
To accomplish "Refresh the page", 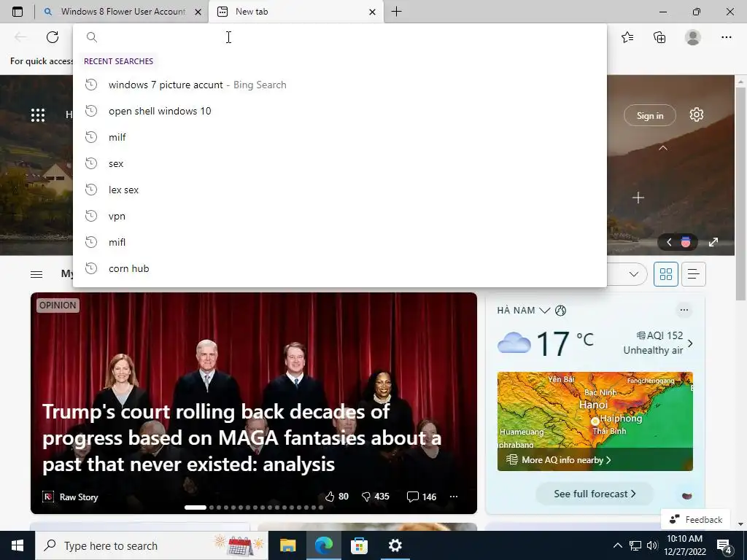I will click(x=53, y=37).
